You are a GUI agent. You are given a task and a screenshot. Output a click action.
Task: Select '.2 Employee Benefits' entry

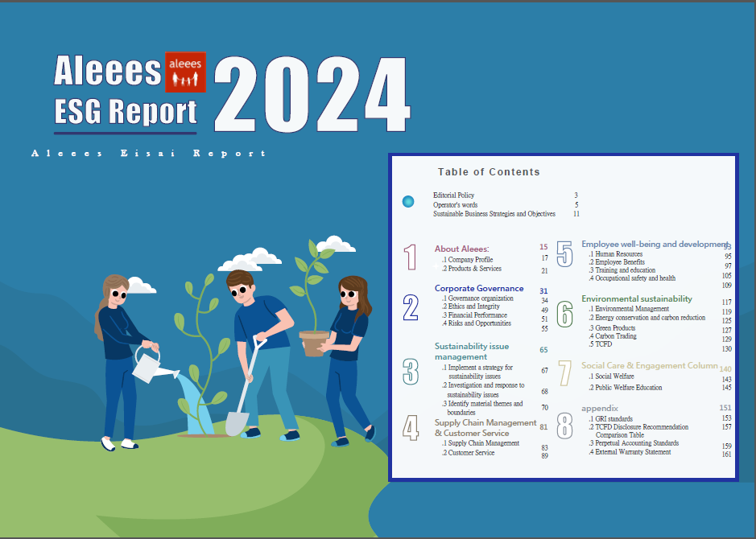pyautogui.click(x=617, y=262)
